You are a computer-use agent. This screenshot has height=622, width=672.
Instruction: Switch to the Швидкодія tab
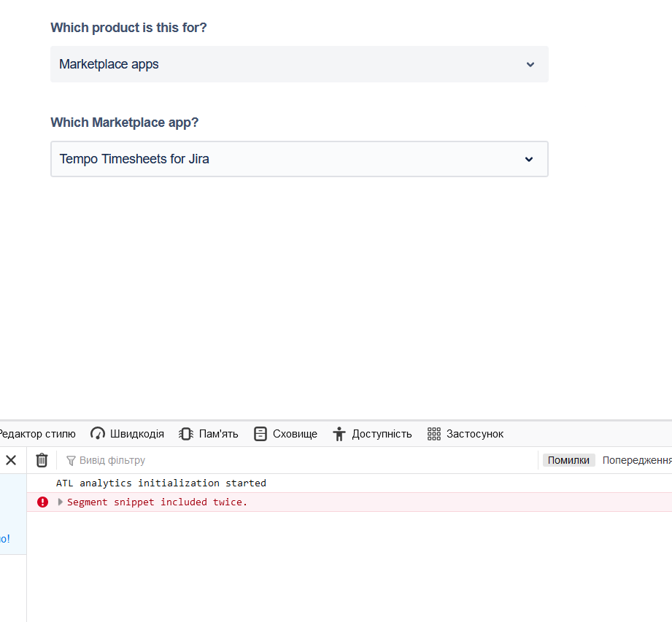tap(127, 434)
